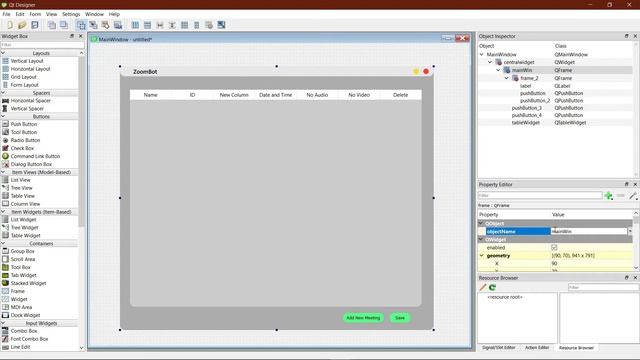Viewport: 640px width, 360px height.
Task: Click the Date and Time table column header
Action: coord(276,95)
